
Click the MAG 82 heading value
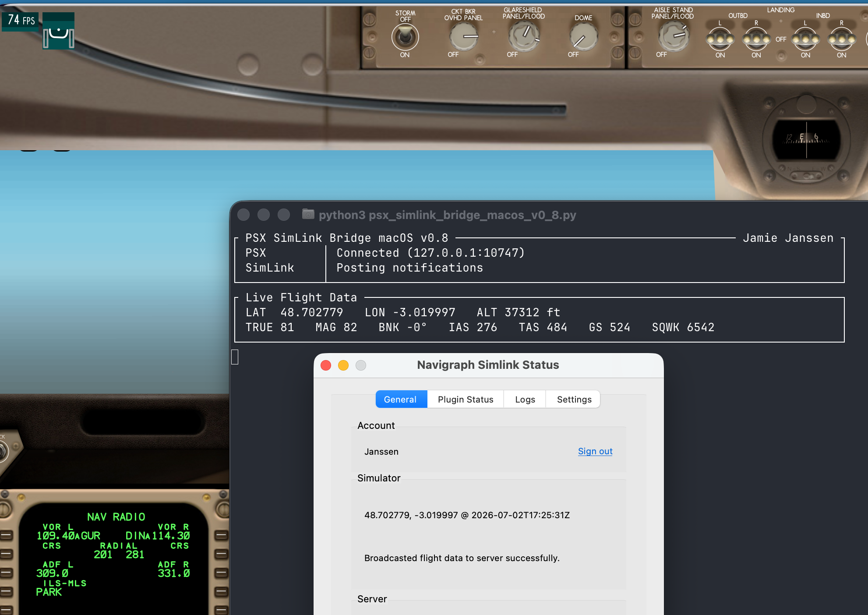[x=336, y=327]
